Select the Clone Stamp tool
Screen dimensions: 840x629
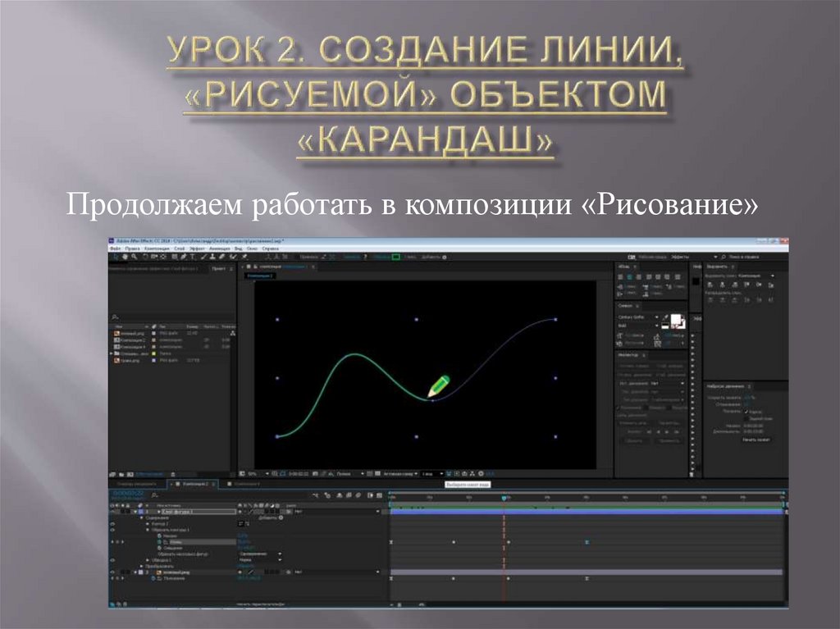tap(212, 258)
